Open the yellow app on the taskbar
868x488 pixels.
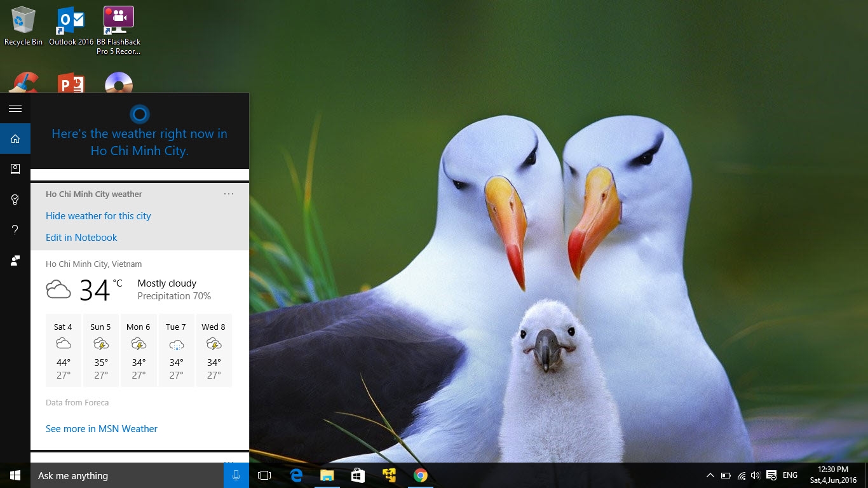[389, 475]
